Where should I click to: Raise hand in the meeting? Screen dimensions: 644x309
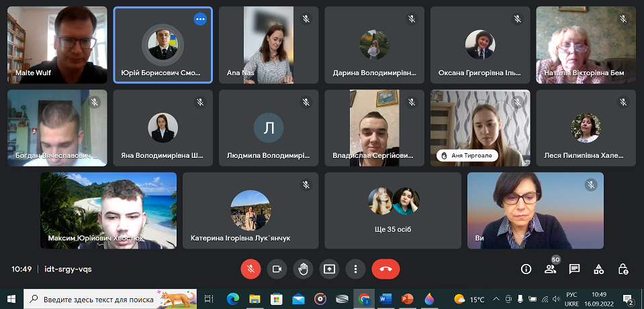(x=303, y=269)
